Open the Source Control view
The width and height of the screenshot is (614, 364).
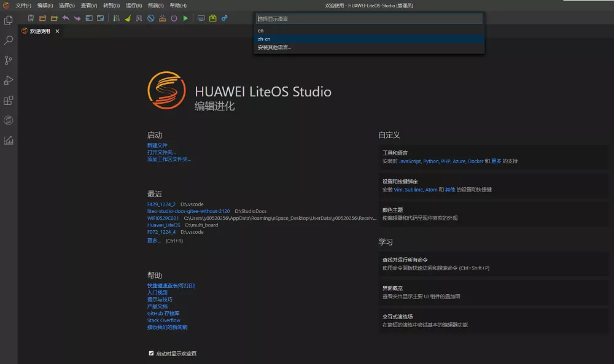8,60
